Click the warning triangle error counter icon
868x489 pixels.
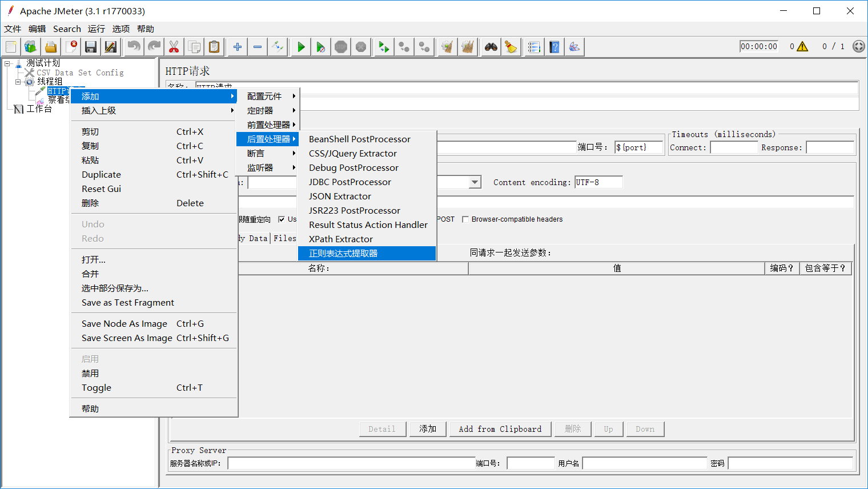802,46
